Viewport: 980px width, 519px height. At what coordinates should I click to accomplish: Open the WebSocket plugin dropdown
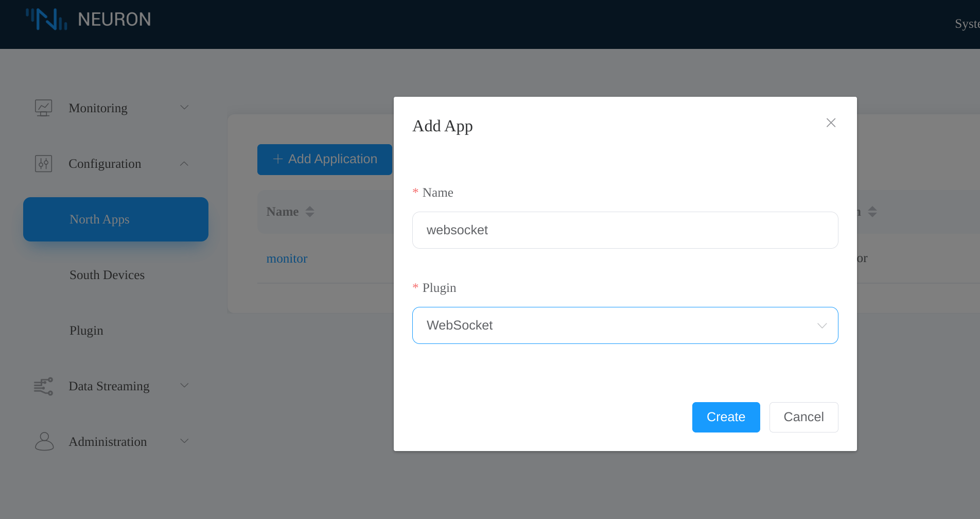point(821,325)
